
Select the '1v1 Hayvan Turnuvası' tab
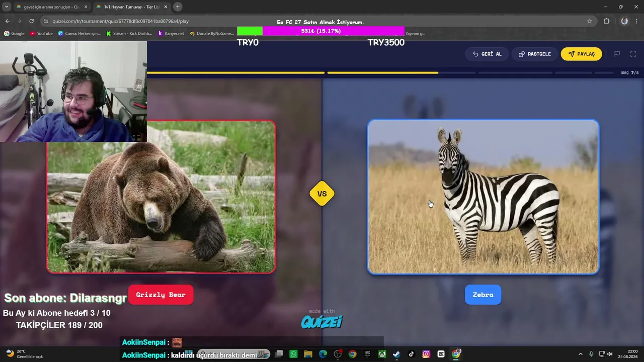click(132, 7)
